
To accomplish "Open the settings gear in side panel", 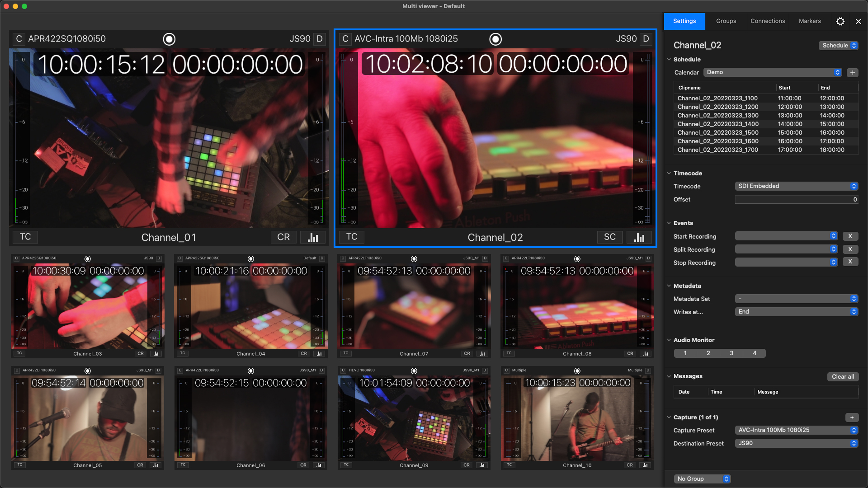I will click(x=840, y=21).
